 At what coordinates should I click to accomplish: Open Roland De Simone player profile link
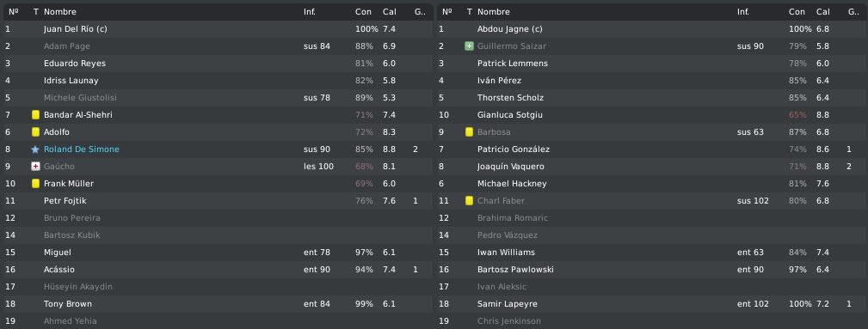point(82,149)
